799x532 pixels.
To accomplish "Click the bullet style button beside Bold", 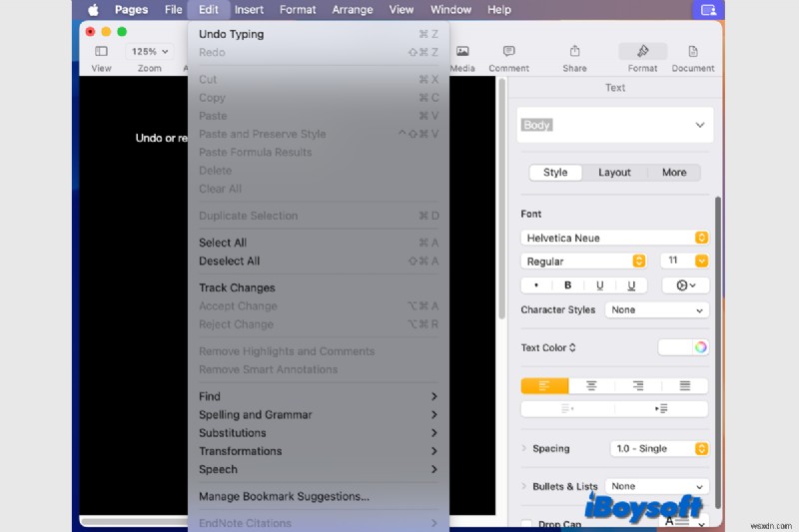I will coord(536,285).
